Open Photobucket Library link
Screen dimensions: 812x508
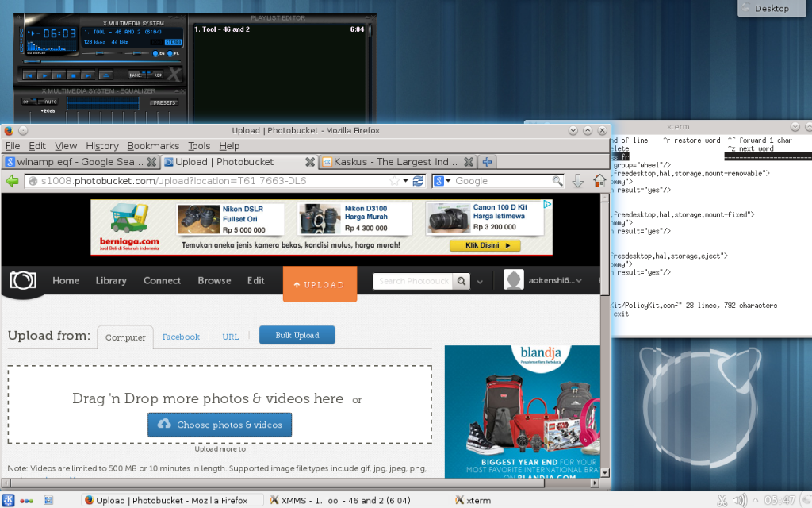pos(111,280)
